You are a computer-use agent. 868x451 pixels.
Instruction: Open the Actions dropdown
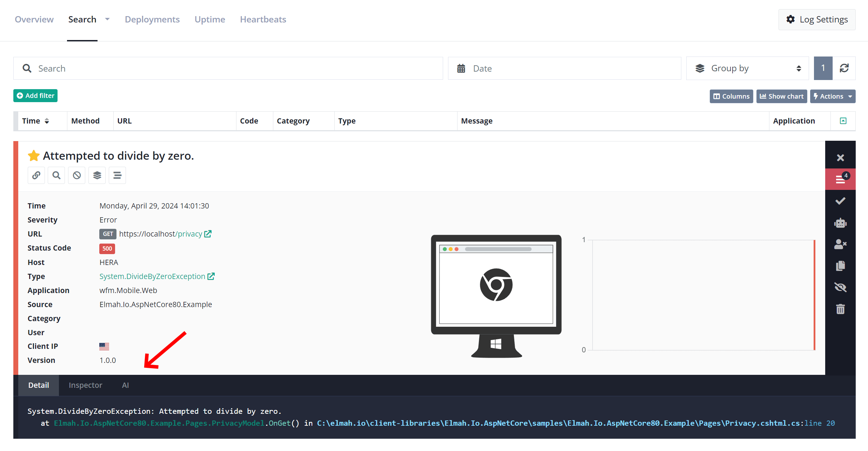[833, 96]
